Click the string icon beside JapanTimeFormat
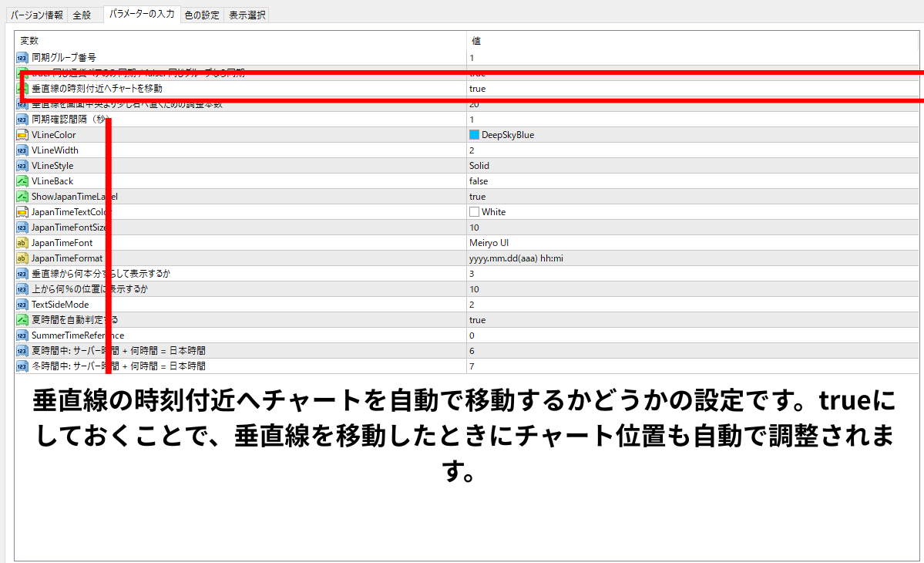Image resolution: width=924 pixels, height=563 pixels. tap(22, 258)
